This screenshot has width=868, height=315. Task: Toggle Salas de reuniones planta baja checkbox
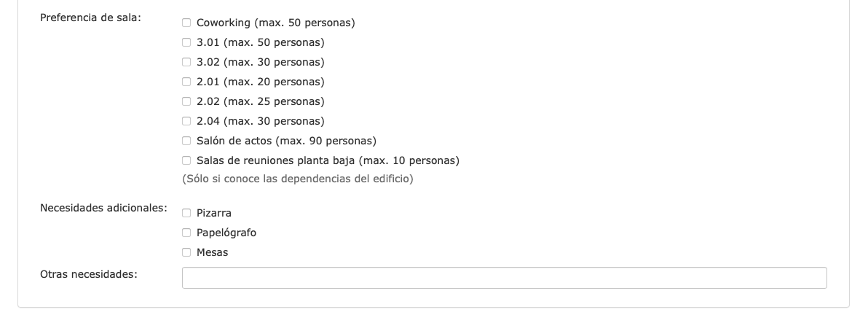tap(186, 160)
